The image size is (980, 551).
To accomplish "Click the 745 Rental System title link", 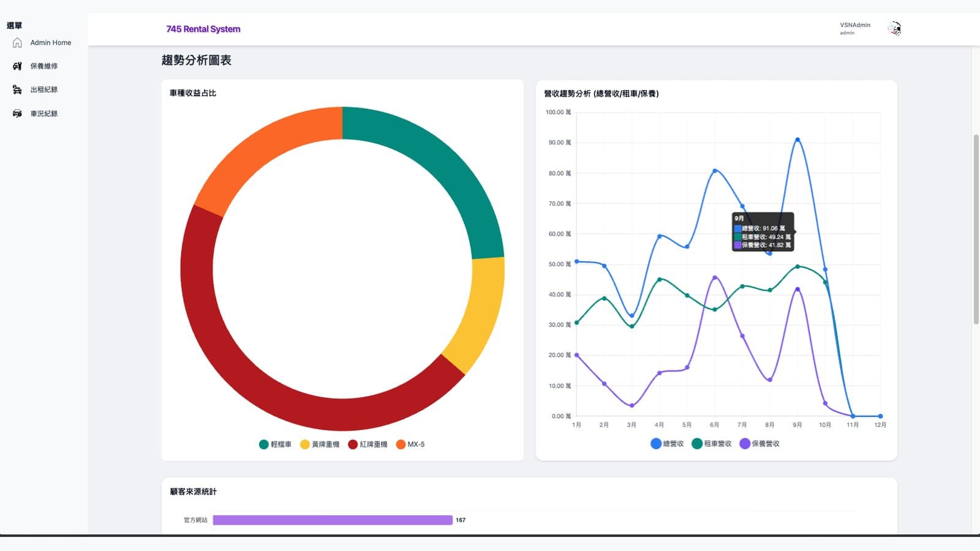I will pyautogui.click(x=203, y=29).
